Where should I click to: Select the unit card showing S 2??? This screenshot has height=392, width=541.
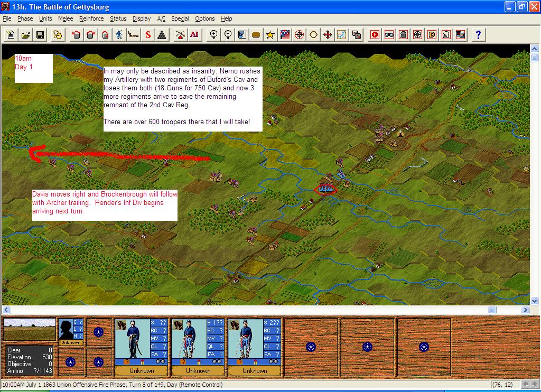click(255, 347)
